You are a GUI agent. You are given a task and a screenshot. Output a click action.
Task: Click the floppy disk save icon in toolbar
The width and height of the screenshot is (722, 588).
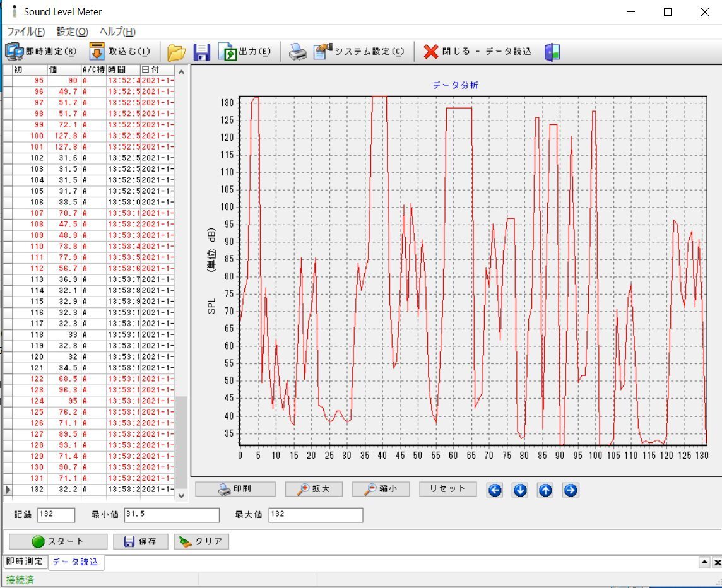point(201,52)
